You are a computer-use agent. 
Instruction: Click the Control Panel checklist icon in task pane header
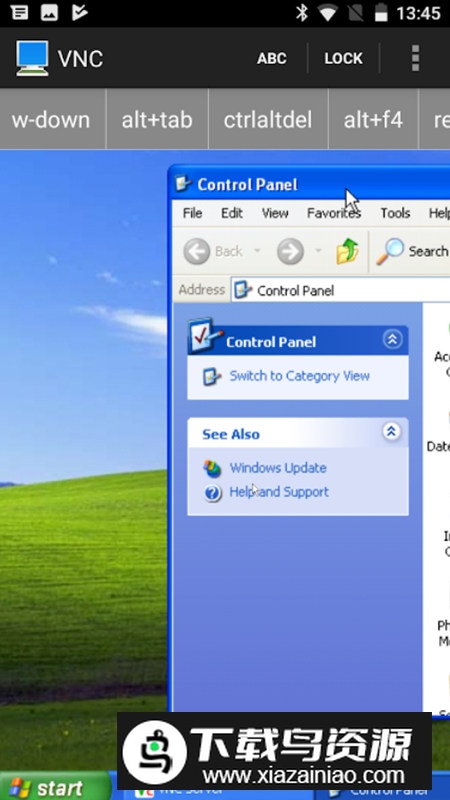205,335
